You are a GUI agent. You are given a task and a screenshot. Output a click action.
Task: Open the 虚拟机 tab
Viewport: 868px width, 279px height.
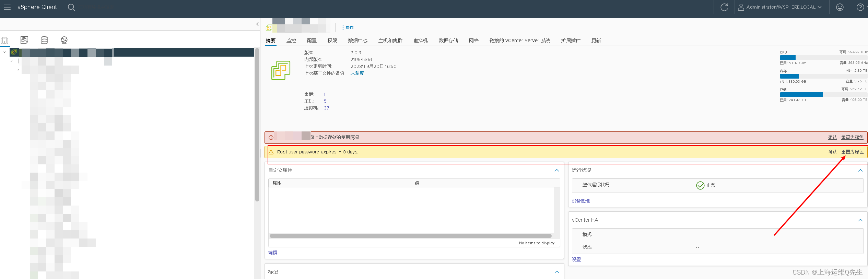point(421,40)
